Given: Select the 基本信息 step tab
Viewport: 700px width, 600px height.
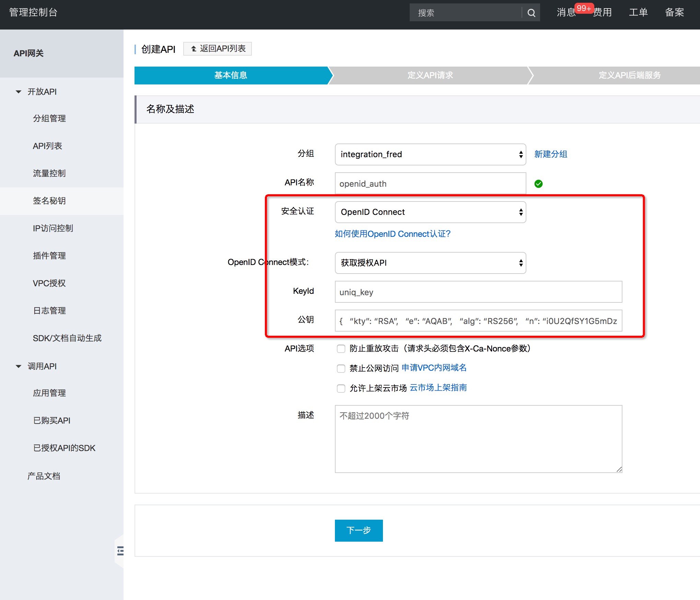Looking at the screenshot, I should coord(231,75).
